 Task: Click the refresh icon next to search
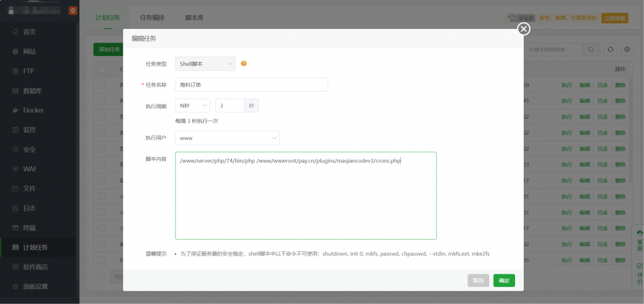pyautogui.click(x=609, y=50)
